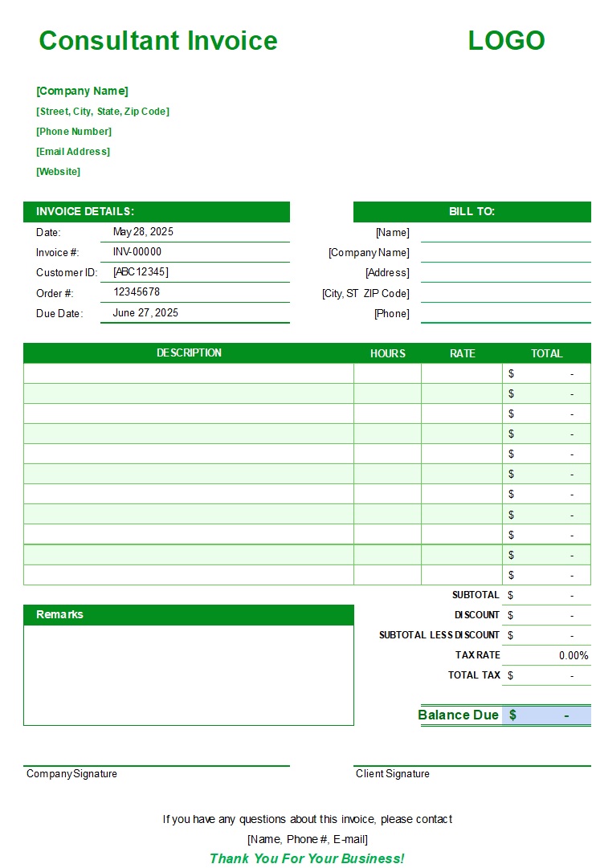Click the field next to [Address]

click(505, 272)
